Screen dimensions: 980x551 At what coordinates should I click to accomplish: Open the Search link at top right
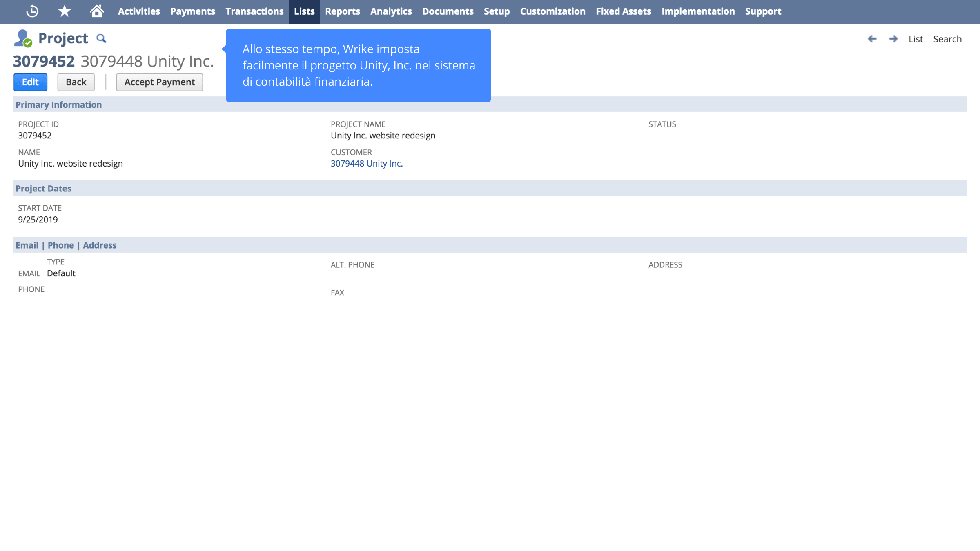click(947, 39)
